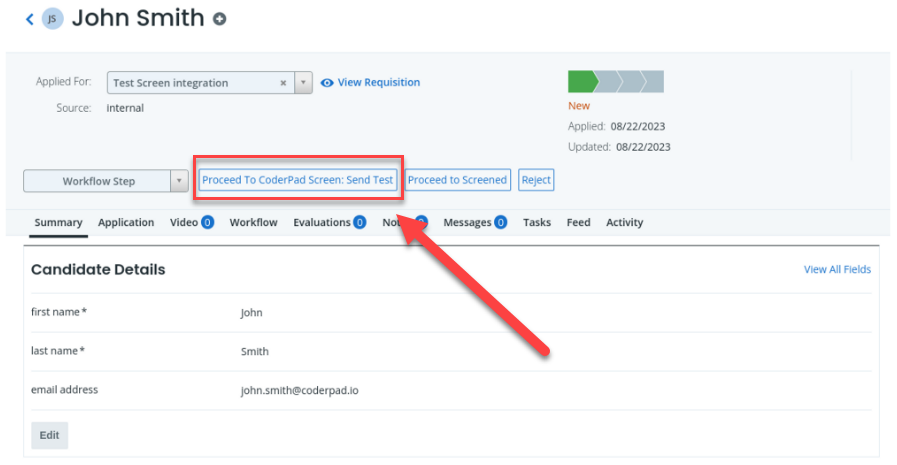The image size is (897, 465).
Task: Expand the Applied For dropdown arrow
Action: click(x=303, y=83)
